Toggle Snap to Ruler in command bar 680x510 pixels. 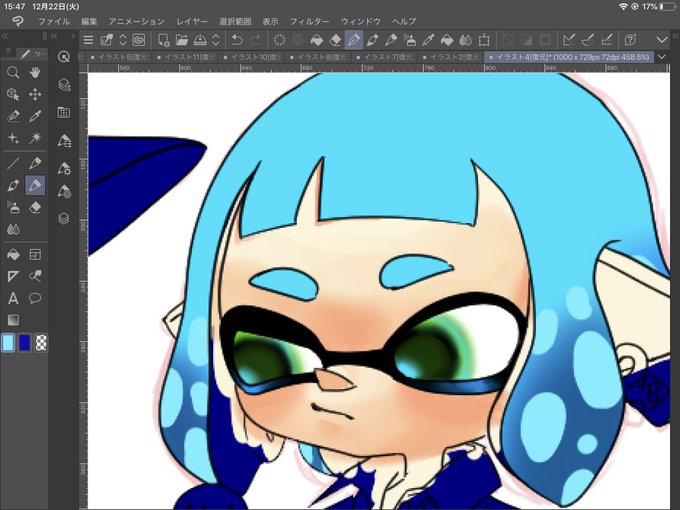[569, 40]
